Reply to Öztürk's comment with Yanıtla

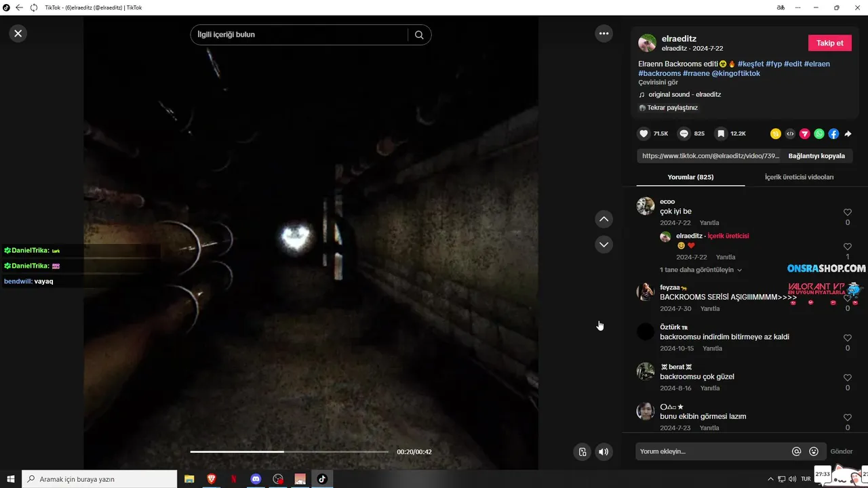coord(712,348)
